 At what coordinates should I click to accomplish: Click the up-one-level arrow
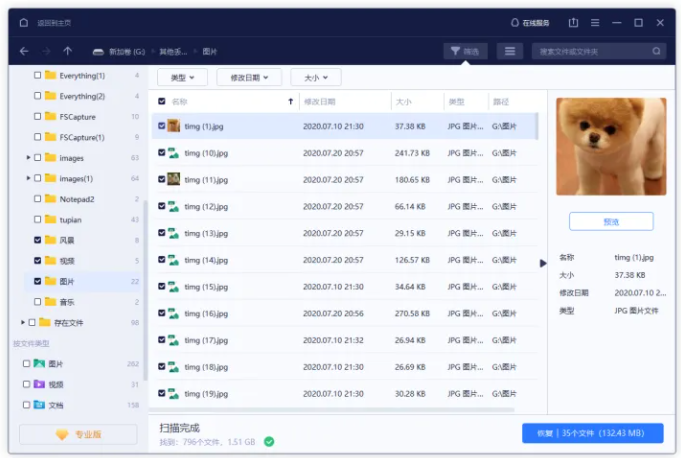(68, 51)
